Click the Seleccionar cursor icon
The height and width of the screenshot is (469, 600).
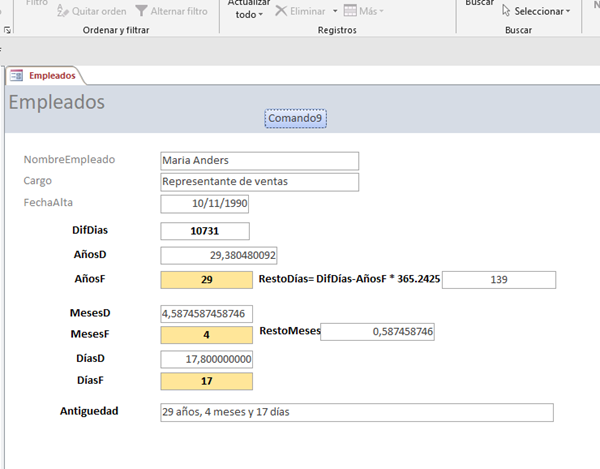[x=506, y=11]
